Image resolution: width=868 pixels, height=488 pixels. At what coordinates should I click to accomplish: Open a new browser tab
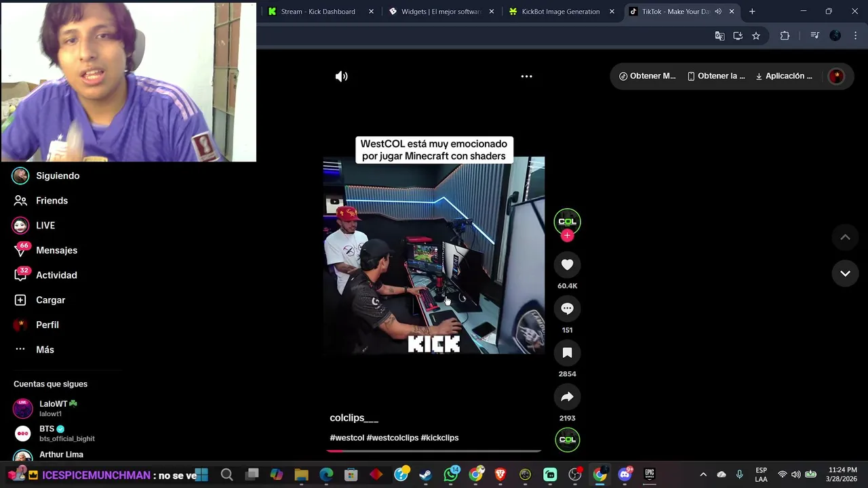click(x=752, y=12)
